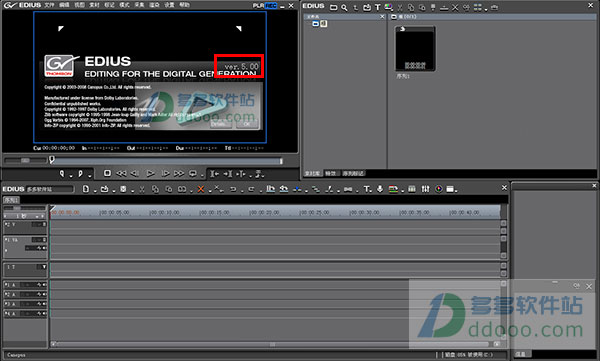Select the Search icon in the bin toolbar
The width and height of the screenshot is (600, 361).
344,7
